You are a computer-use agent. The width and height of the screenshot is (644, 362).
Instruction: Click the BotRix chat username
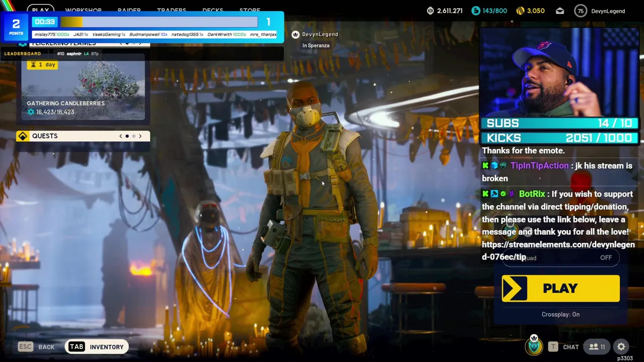532,194
